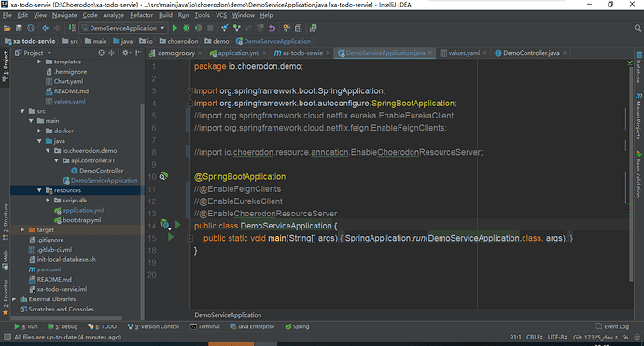This screenshot has height=346, width=644.
Task: Click the Synchronize refresh toolbar icon
Action: tap(31, 28)
